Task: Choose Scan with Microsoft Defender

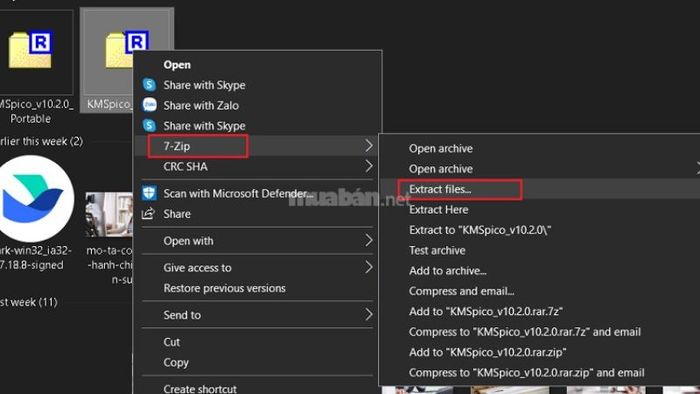Action: pyautogui.click(x=257, y=193)
